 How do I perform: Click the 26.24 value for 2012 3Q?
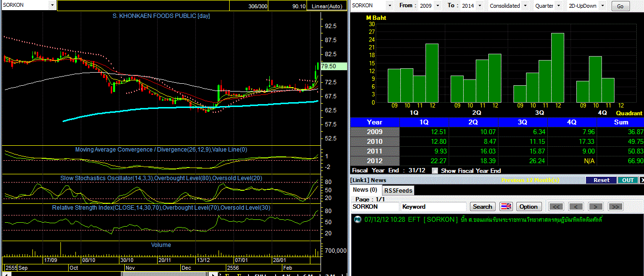(x=536, y=161)
